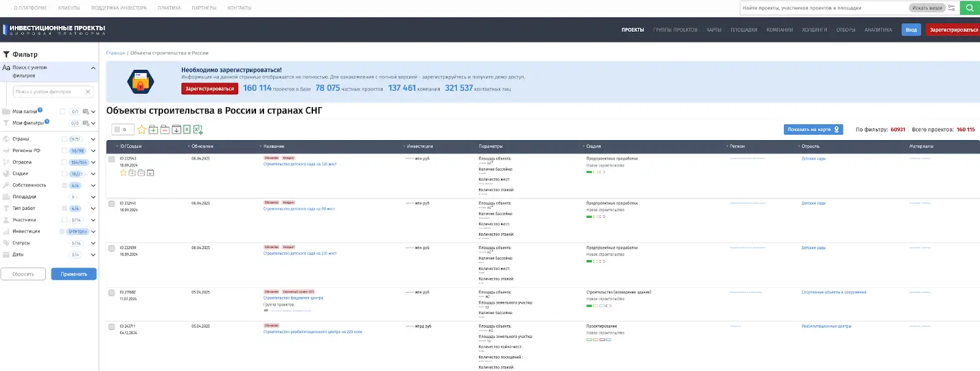
Task: Click the first Excel export icon
Action: coord(187,130)
